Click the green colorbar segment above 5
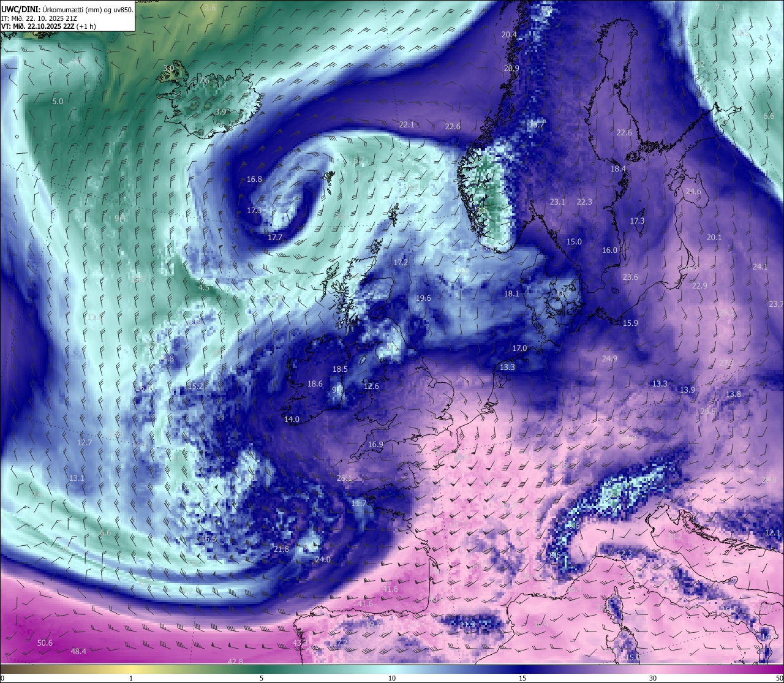This screenshot has width=784, height=683. click(262, 670)
